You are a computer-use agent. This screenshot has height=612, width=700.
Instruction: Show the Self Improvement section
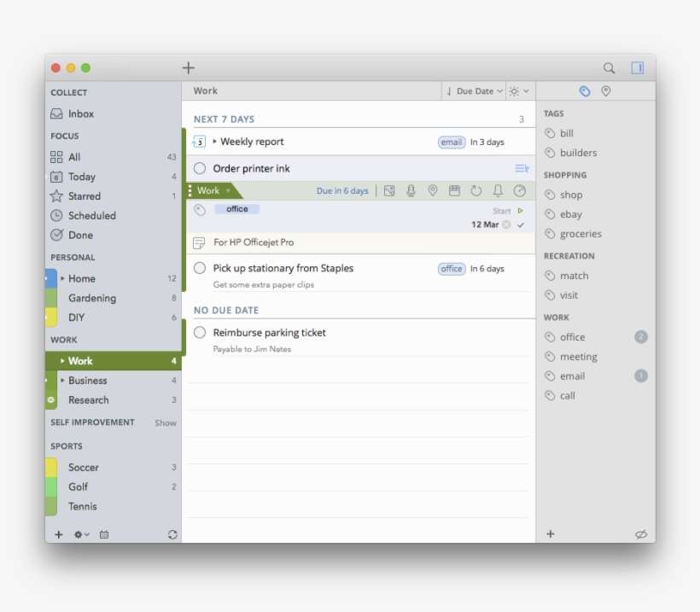[x=166, y=423]
